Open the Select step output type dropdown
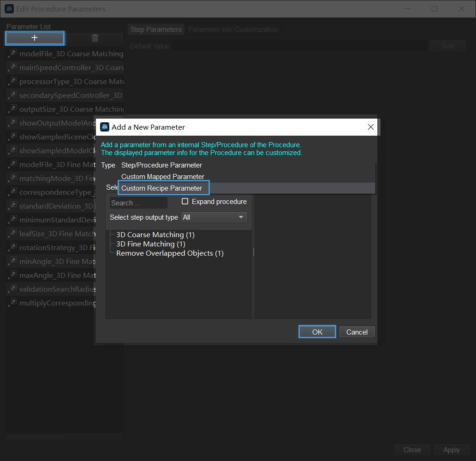Image resolution: width=476 pixels, height=461 pixels. [214, 217]
